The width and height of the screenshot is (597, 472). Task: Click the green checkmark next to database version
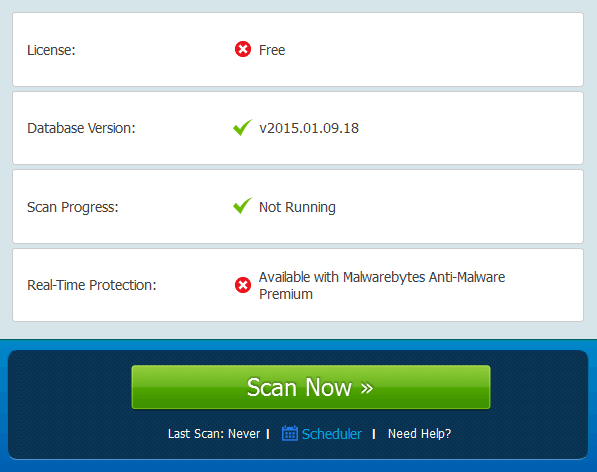242,127
